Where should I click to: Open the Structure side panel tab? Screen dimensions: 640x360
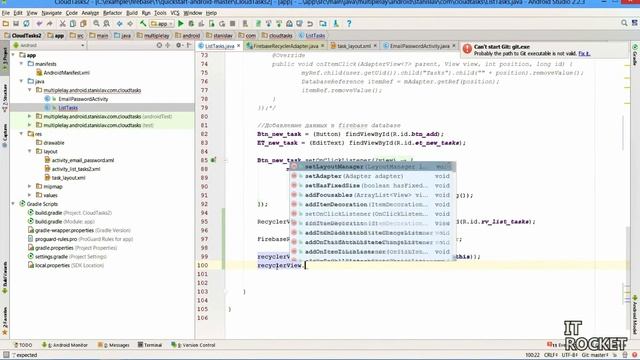coord(5,98)
